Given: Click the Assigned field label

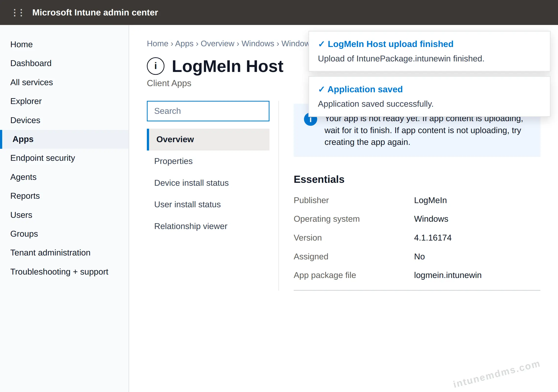Looking at the screenshot, I should [x=311, y=256].
